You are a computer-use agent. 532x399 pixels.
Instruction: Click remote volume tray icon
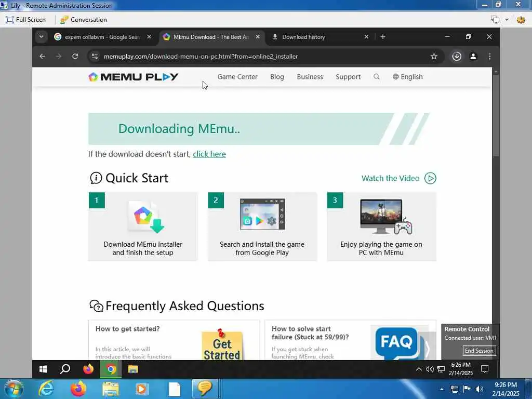(x=430, y=369)
